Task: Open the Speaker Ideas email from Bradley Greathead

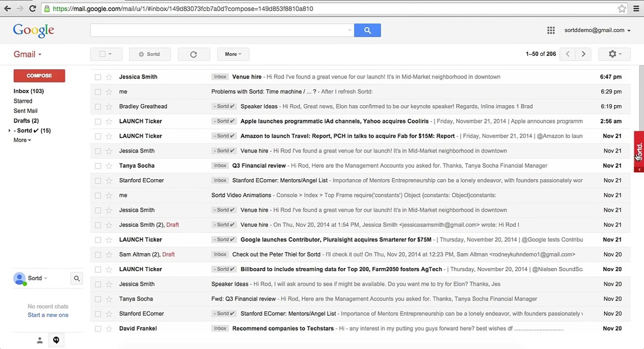Action: tap(360, 106)
